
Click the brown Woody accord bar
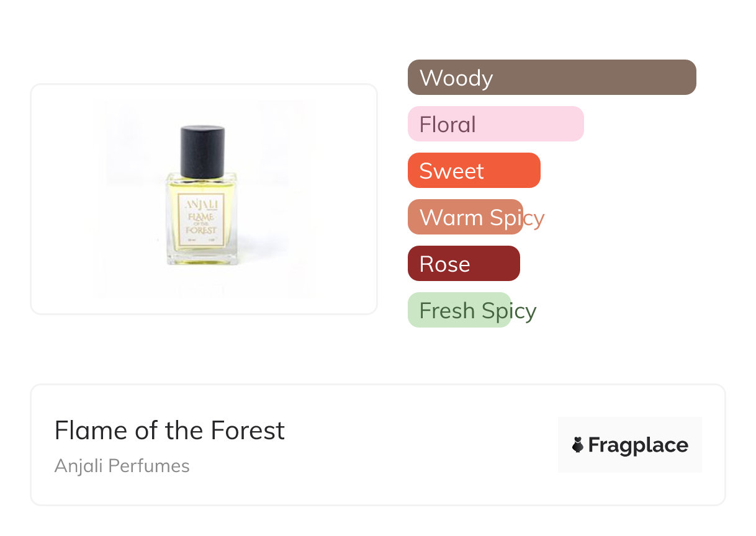point(551,78)
